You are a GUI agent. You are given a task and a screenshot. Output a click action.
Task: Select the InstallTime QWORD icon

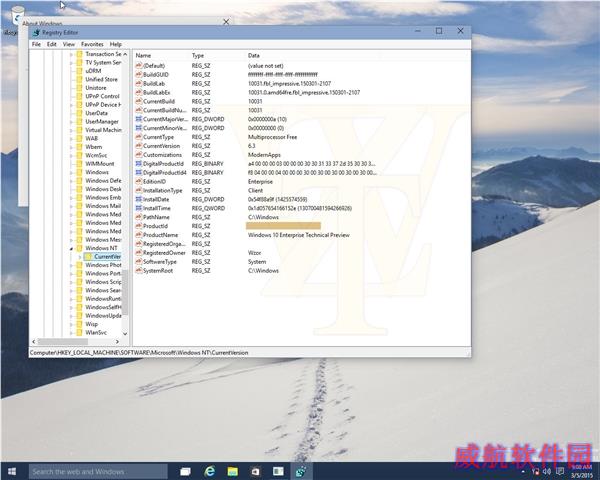139,208
